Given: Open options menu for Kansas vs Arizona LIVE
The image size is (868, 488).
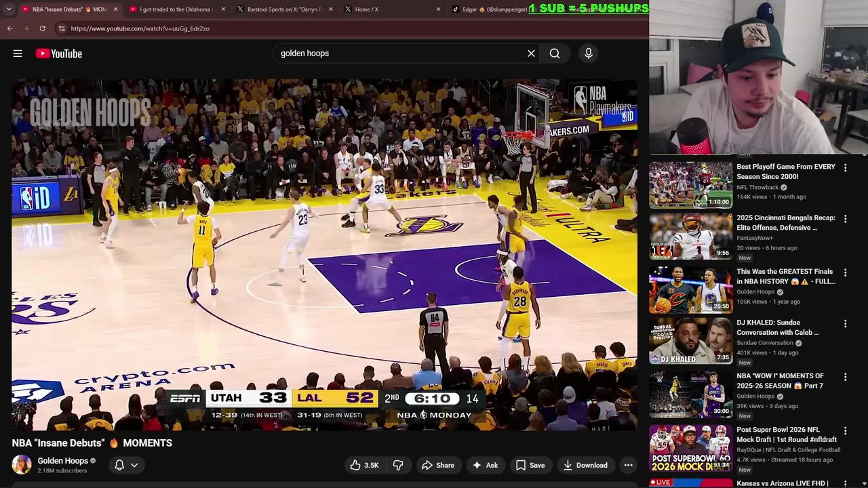Looking at the screenshot, I should coord(845,484).
